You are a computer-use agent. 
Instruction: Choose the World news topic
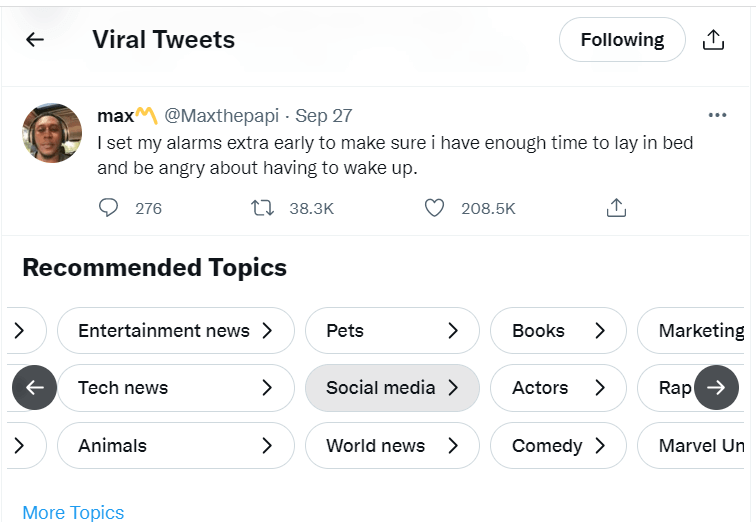pyautogui.click(x=391, y=446)
